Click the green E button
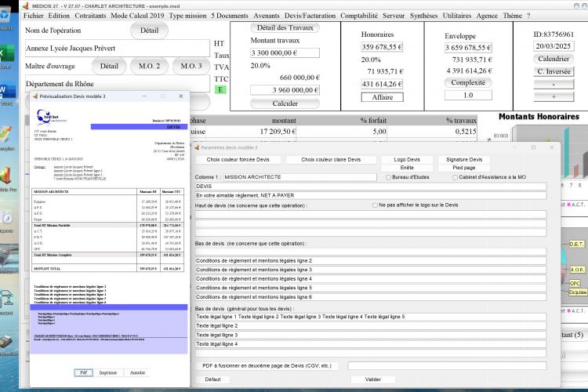This screenshot has width=588, height=392. point(220,89)
